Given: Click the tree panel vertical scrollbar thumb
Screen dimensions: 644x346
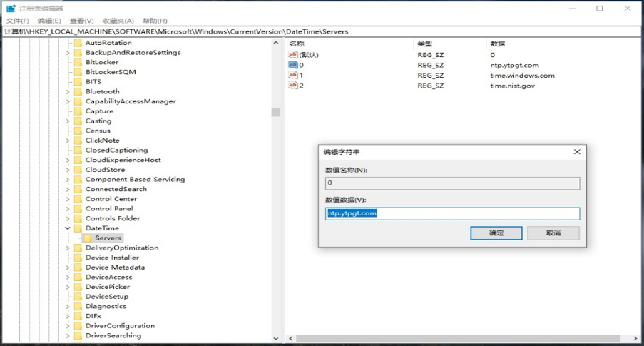Looking at the screenshot, I should pyautogui.click(x=276, y=112).
